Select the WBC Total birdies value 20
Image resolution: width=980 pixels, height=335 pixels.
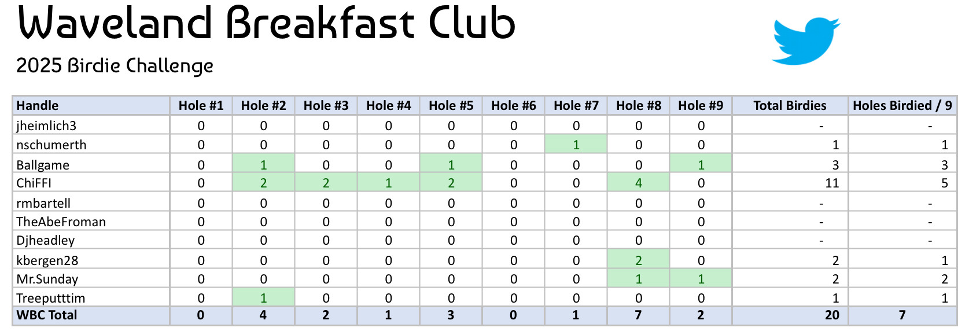832,315
